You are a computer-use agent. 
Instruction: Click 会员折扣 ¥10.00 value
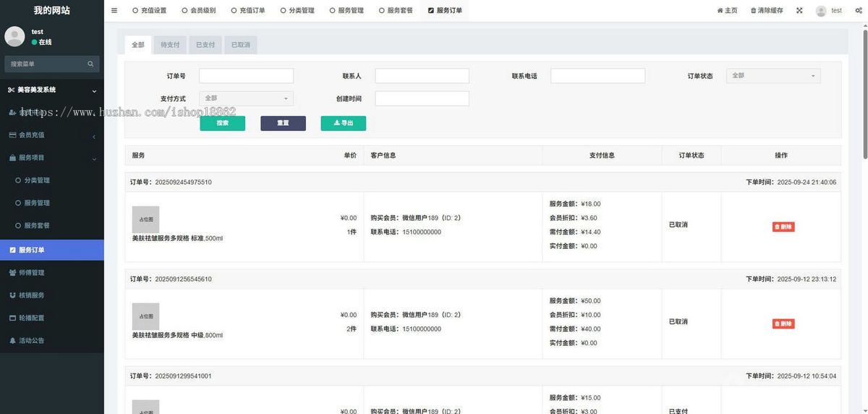tap(591, 315)
